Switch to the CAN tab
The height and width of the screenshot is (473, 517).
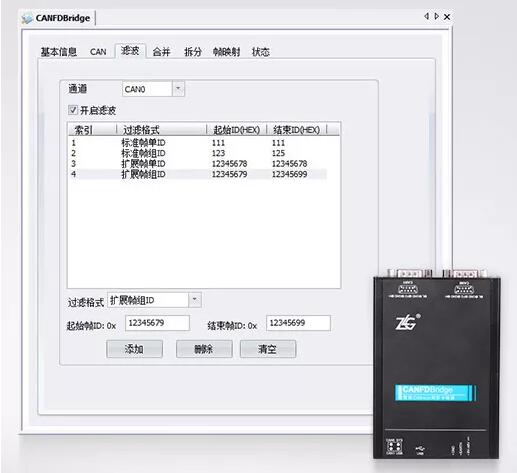click(98, 52)
